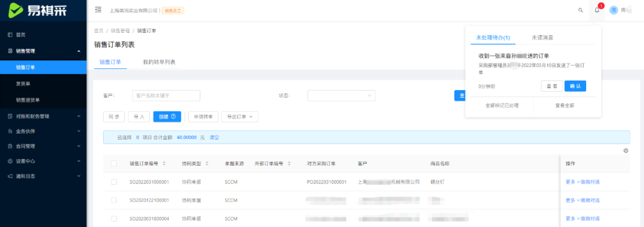Image resolution: width=644 pixels, height=227 pixels.
Task: Click the user avatar icon
Action: coord(614,10)
